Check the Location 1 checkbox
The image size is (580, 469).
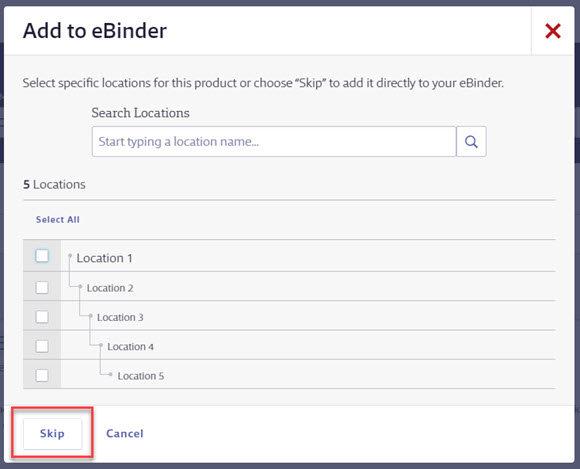click(42, 256)
